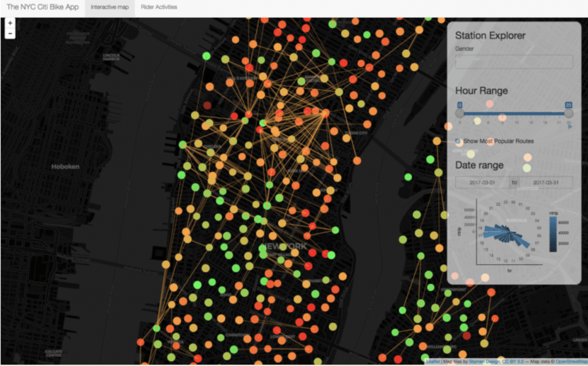Open the Gender selection dropdown
The width and height of the screenshot is (588, 366).
pyautogui.click(x=514, y=62)
